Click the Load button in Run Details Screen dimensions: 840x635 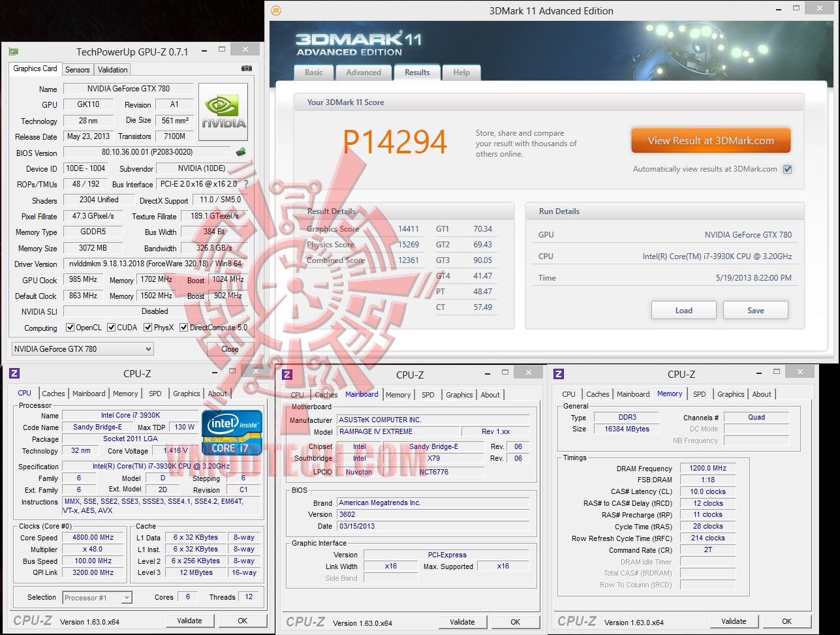click(684, 311)
